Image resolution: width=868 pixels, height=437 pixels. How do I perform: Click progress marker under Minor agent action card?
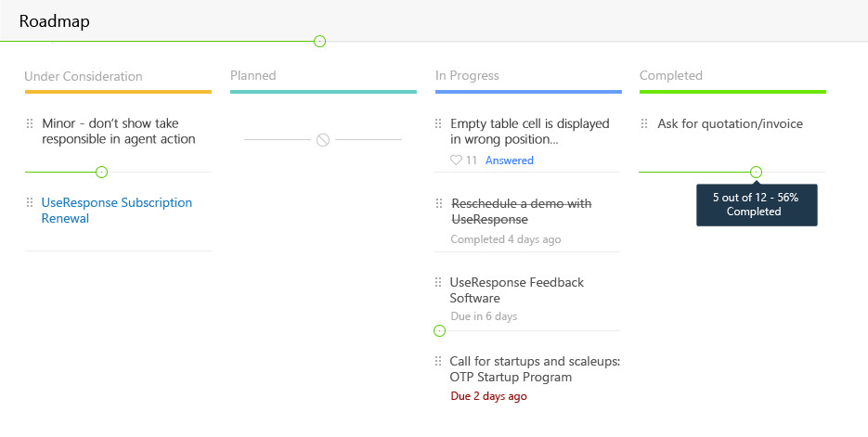[102, 172]
